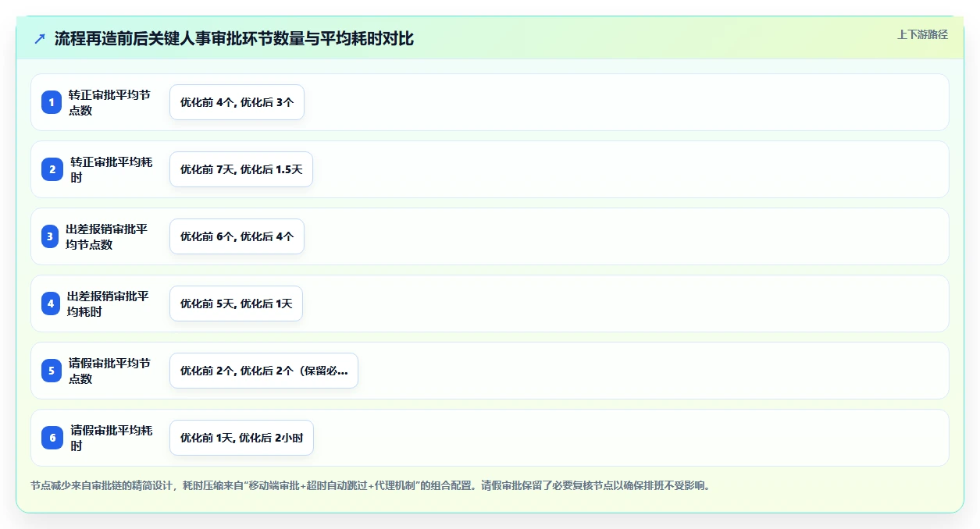
Task: Open the 优化前 4个, 优化后 3个 chip
Action: (237, 102)
